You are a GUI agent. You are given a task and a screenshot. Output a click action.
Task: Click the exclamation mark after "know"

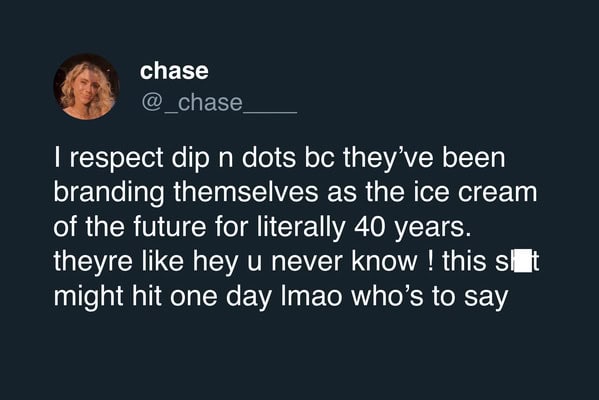(x=430, y=261)
